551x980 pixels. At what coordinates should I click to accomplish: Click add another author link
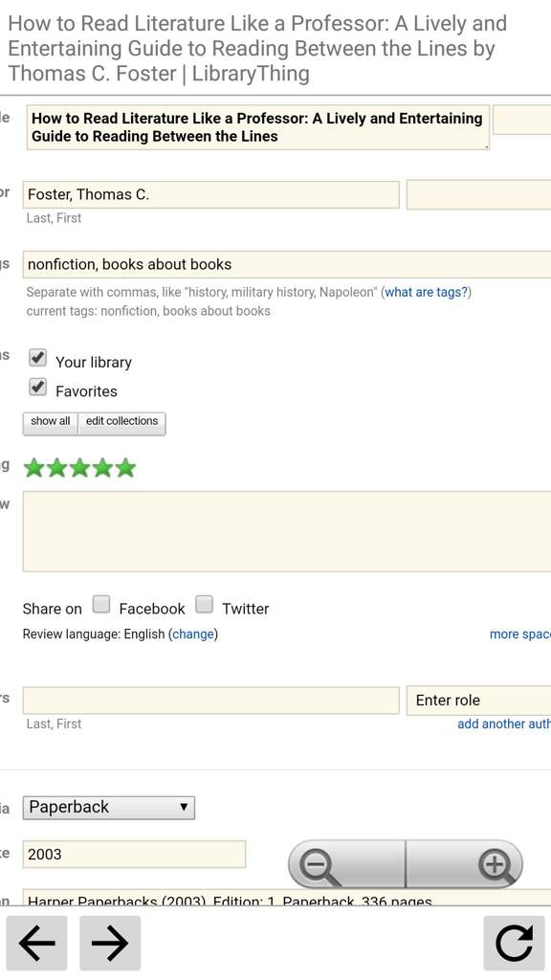coord(503,724)
